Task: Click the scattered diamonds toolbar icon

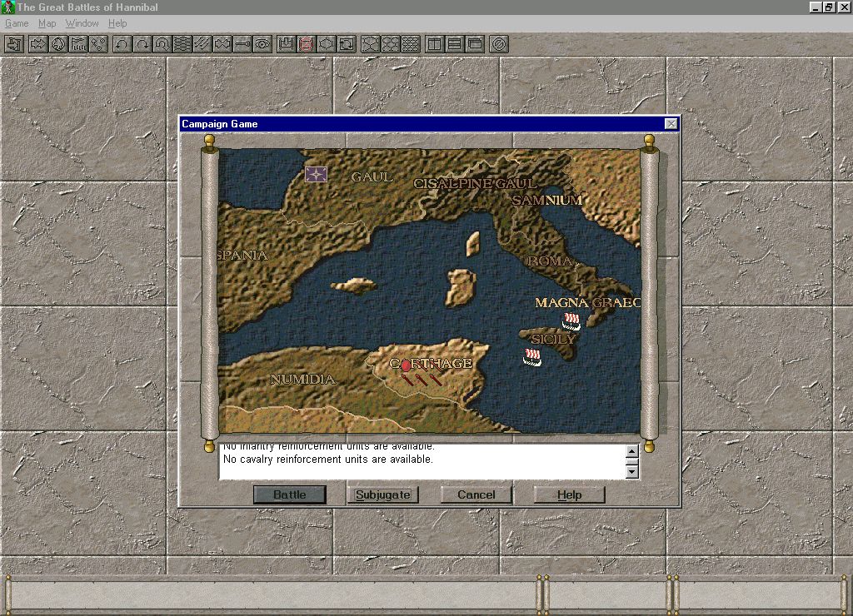Action: tap(98, 44)
